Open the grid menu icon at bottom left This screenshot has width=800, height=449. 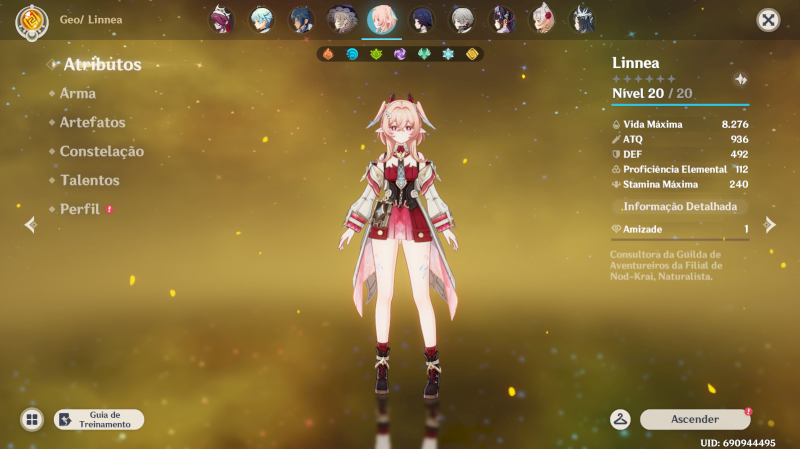(x=32, y=419)
